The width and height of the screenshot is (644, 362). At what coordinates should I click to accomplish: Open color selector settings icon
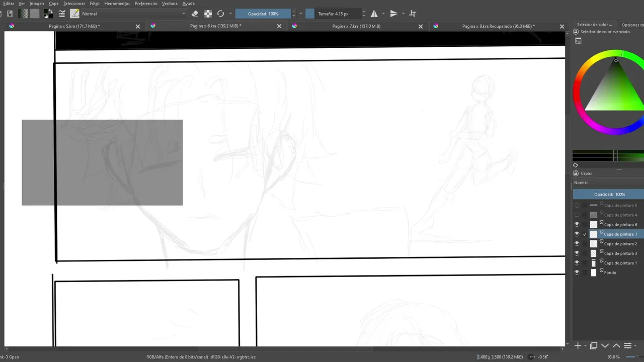point(578,41)
